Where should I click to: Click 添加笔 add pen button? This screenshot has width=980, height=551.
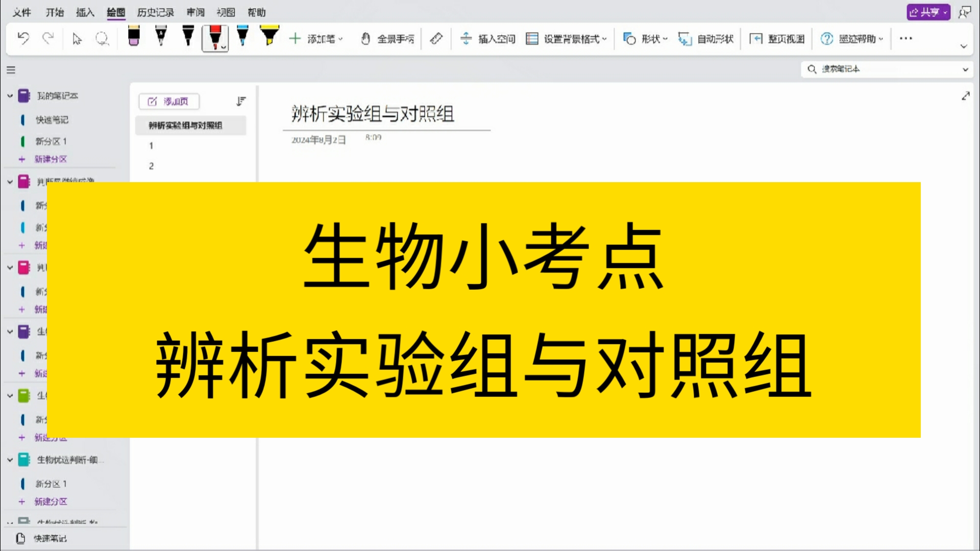pos(315,39)
